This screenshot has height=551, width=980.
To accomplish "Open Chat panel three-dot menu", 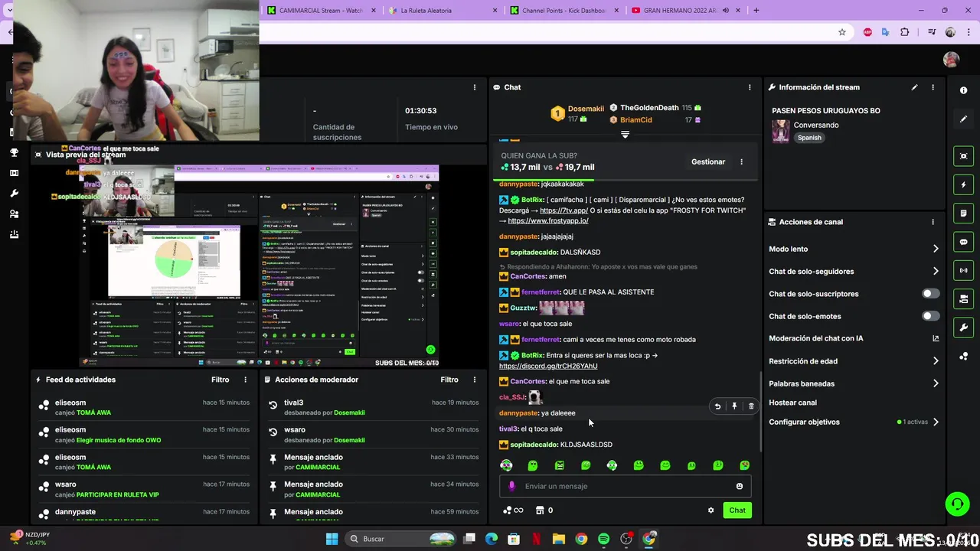I will click(x=750, y=87).
